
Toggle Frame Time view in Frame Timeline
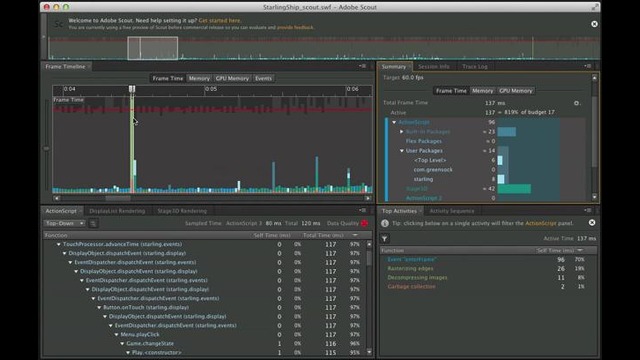click(168, 78)
